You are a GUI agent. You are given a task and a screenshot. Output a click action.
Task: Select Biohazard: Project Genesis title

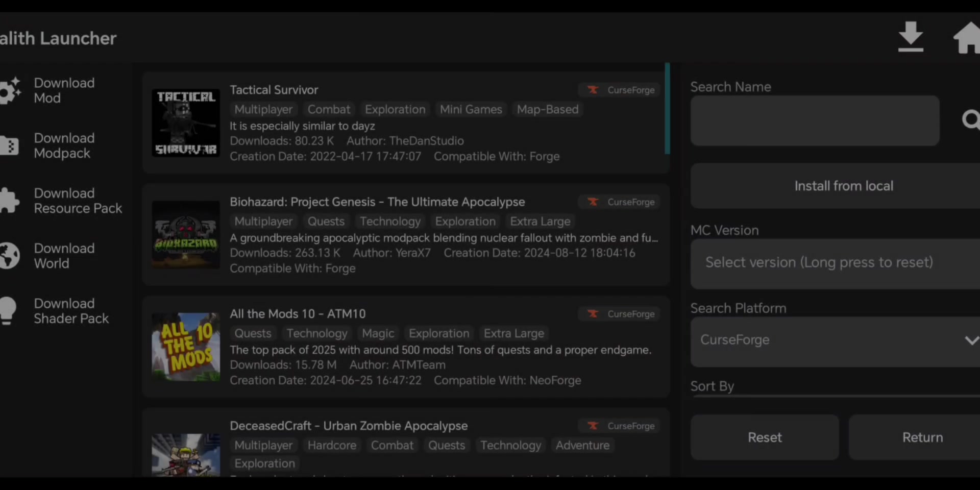(x=377, y=202)
